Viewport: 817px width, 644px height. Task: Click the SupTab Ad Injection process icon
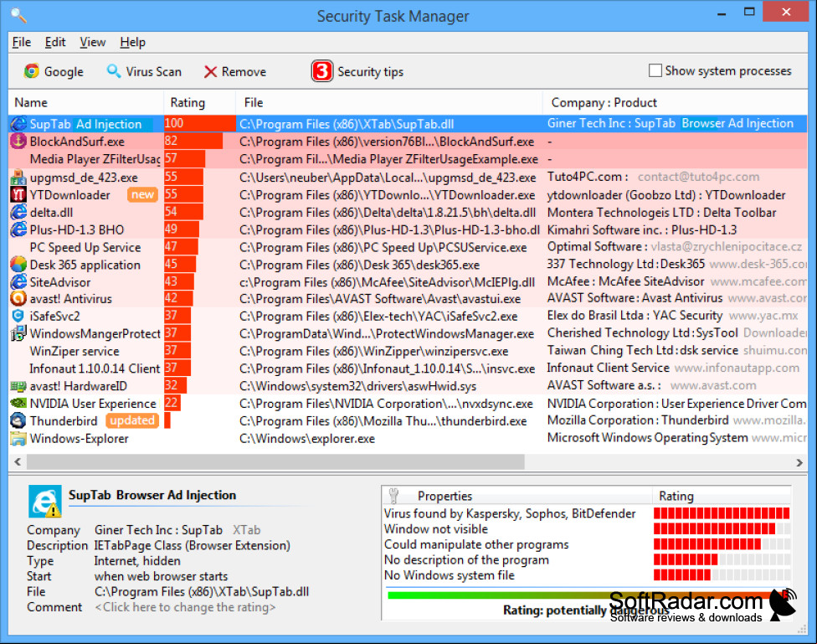pos(18,124)
